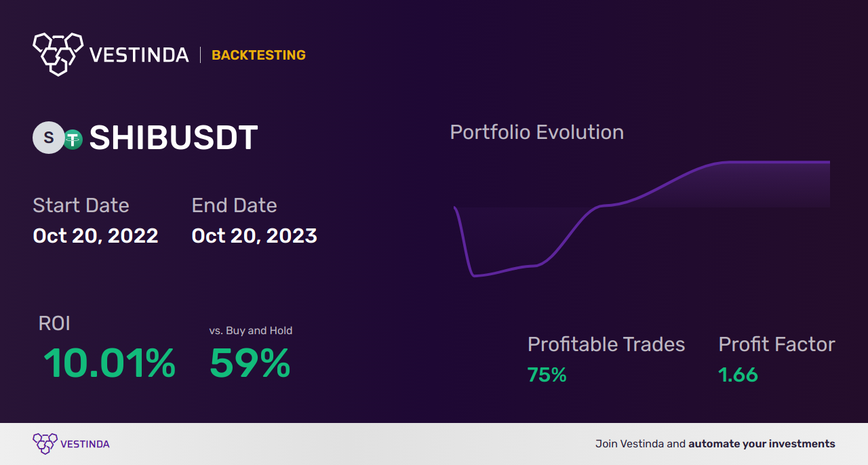
Task: Click the Profit Factor 1.66 value
Action: click(738, 375)
